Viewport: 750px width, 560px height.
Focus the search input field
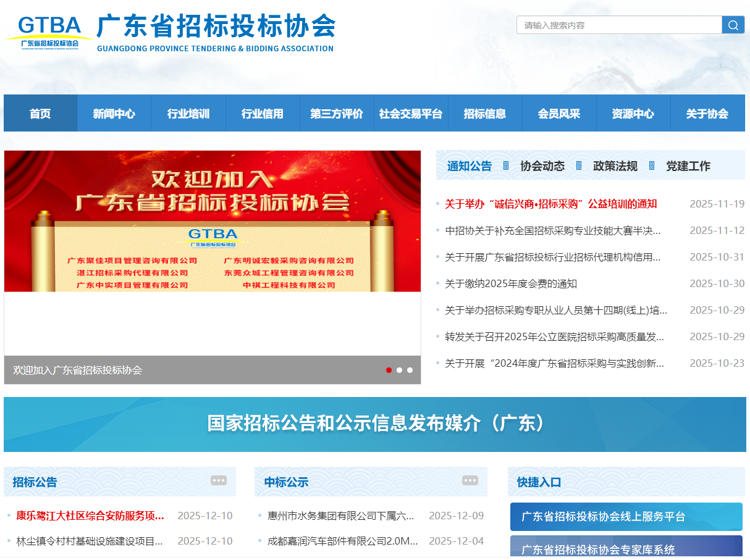pos(618,25)
